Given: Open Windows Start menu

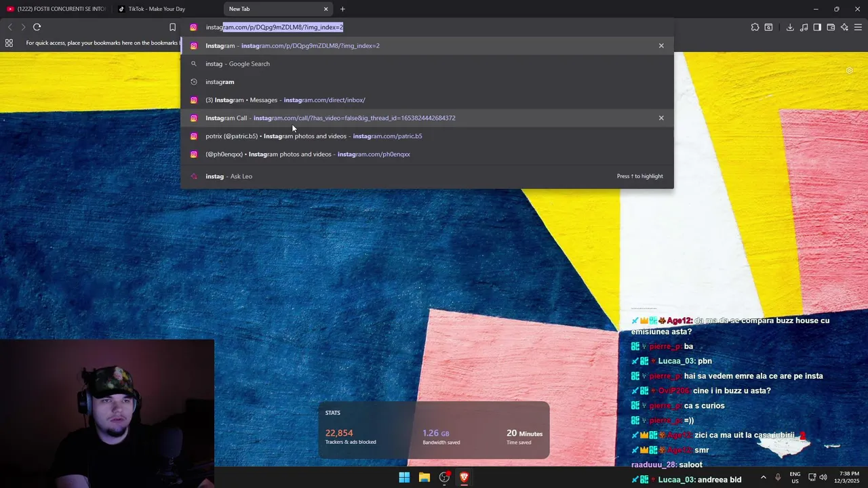Looking at the screenshot, I should click(404, 477).
